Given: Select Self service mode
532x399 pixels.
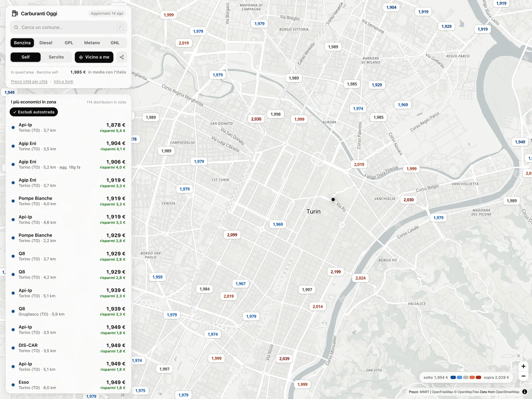Looking at the screenshot, I should (25, 57).
